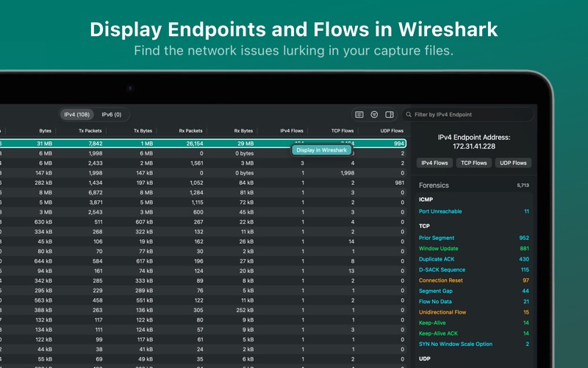Click the Display in Wireshark popup button
Image resolution: width=588 pixels, height=368 pixels.
321,150
